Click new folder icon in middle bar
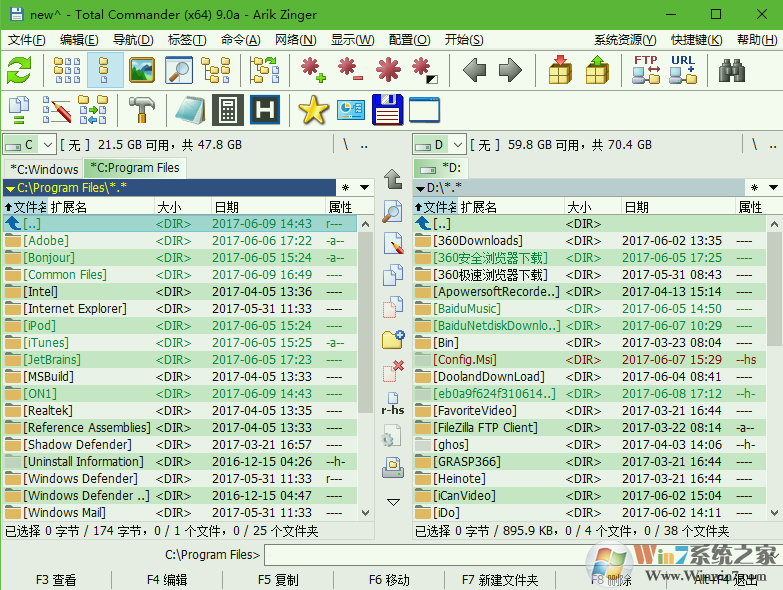The width and height of the screenshot is (783, 590). pyautogui.click(x=393, y=339)
